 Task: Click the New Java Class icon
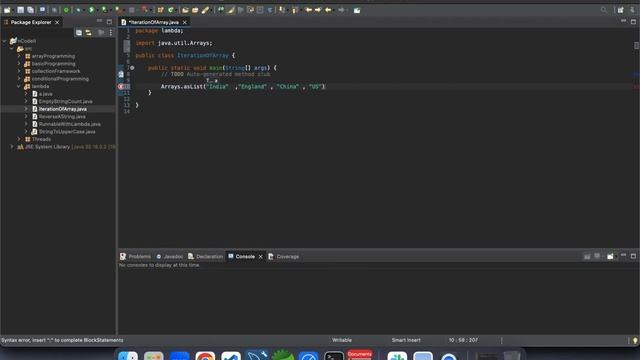coord(171,10)
